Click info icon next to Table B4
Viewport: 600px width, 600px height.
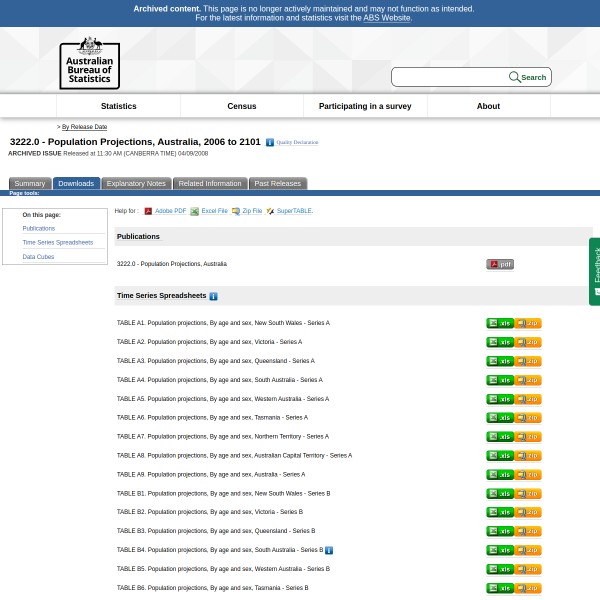[329, 550]
